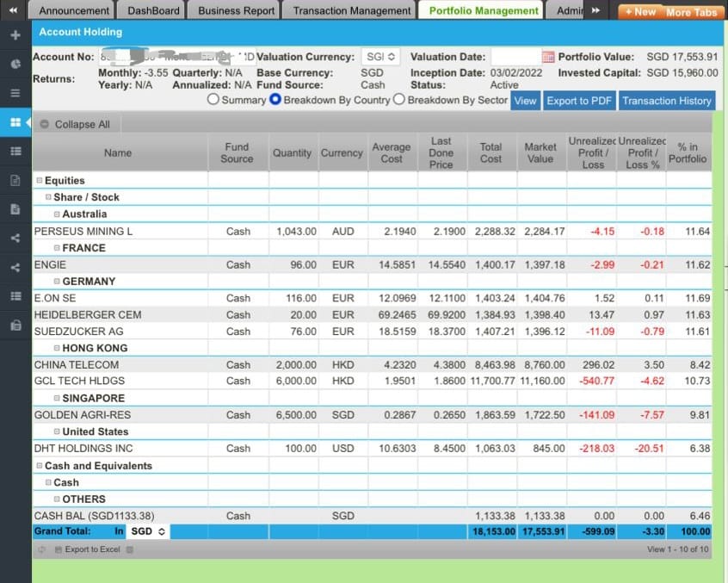Image resolution: width=728 pixels, height=583 pixels.
Task: Click the Average Cost column header
Action: click(392, 152)
